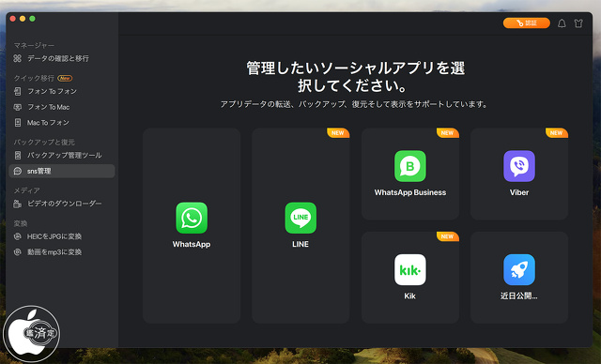This screenshot has height=364, width=601.
Task: Click the バックアップと復元 section header
Action: tap(44, 142)
